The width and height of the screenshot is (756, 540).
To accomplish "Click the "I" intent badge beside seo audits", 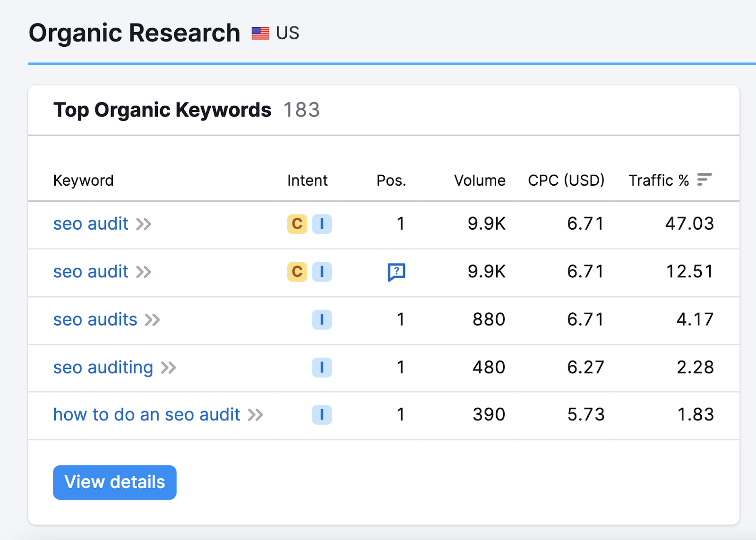I will coord(322,319).
